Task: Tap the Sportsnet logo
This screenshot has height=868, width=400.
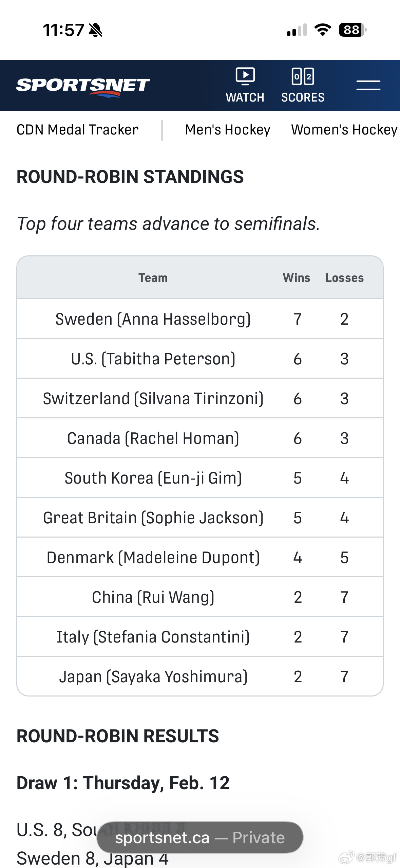Action: tap(83, 86)
